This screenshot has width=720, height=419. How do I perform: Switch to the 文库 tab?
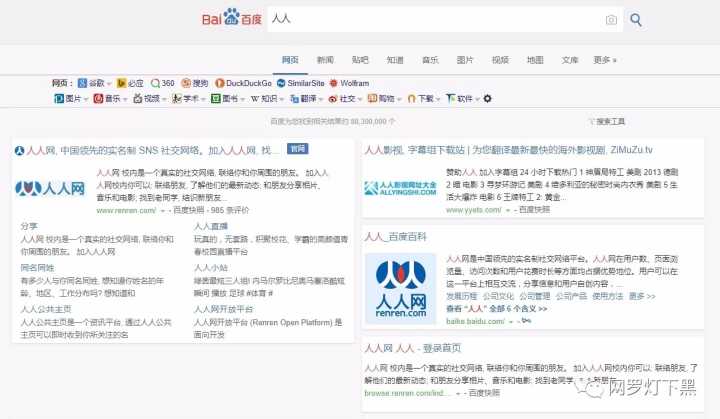click(x=570, y=60)
